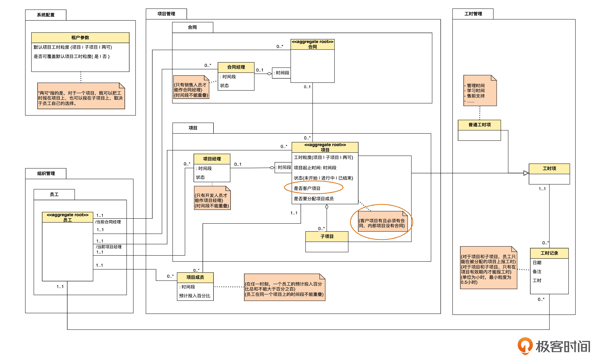The height and width of the screenshot is (364, 601).
Task: Click the 合同经理 class header
Action: (x=236, y=67)
